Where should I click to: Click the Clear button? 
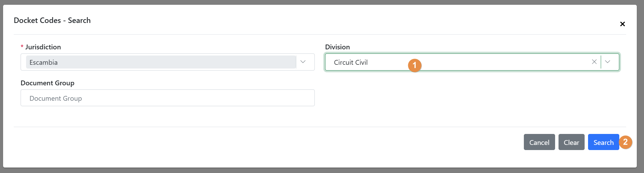[571, 142]
